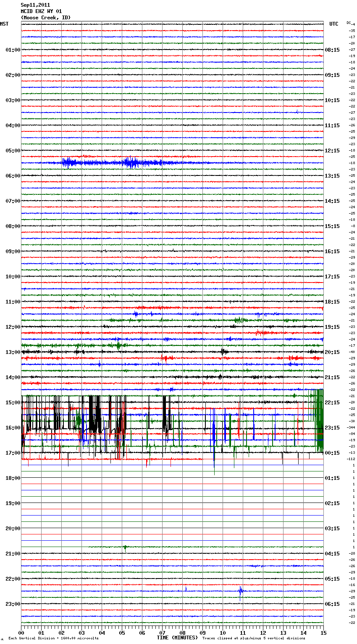Select the 12:00 MST time label
The image size is (357, 644).
(x=13, y=327)
